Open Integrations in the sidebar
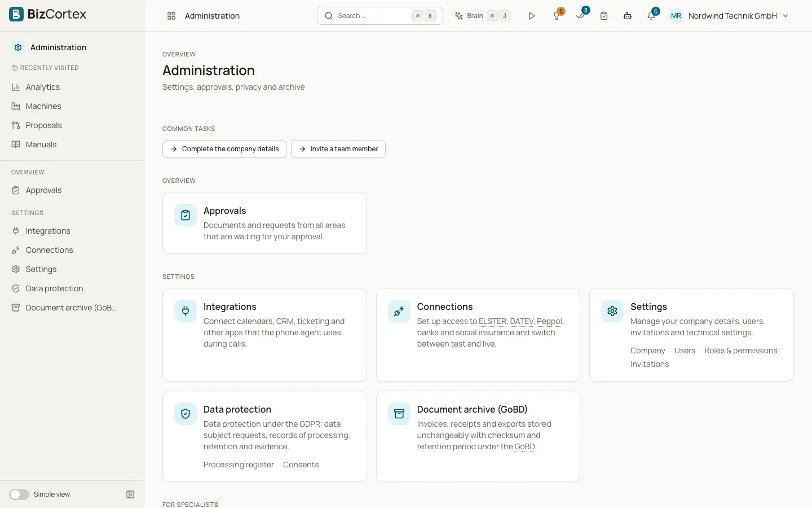812x508 pixels. pos(72,231)
